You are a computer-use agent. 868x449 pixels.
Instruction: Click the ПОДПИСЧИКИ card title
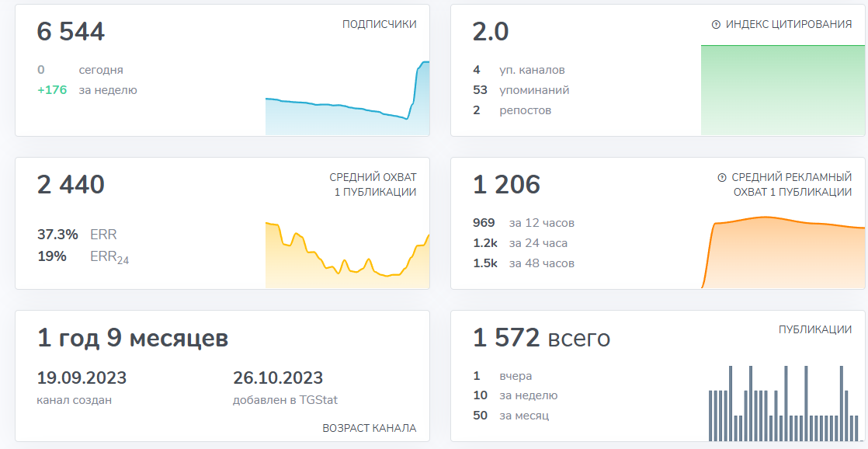pyautogui.click(x=379, y=24)
